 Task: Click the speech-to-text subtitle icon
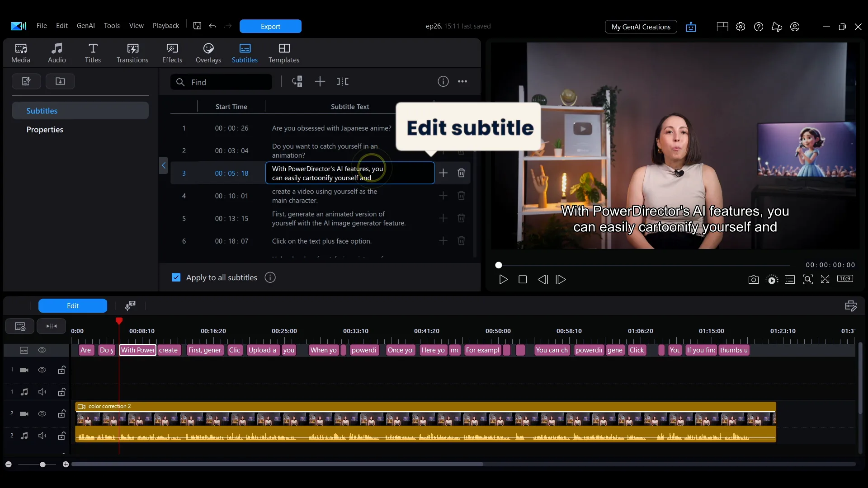pos(297,81)
